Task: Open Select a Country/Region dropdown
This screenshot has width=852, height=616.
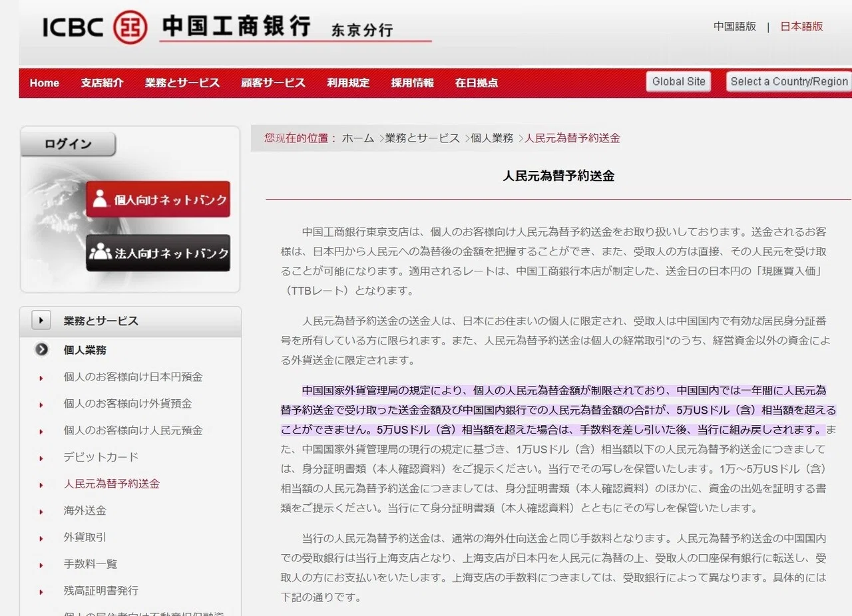Action: coord(789,82)
